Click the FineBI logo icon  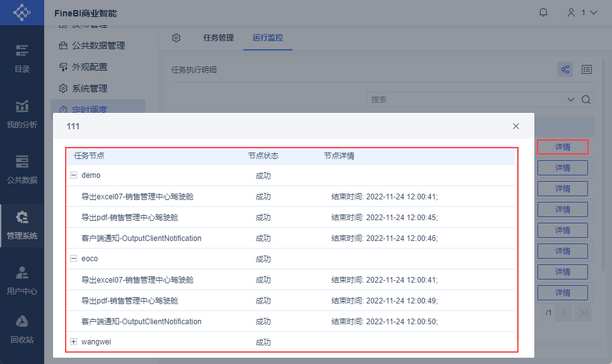click(x=22, y=13)
